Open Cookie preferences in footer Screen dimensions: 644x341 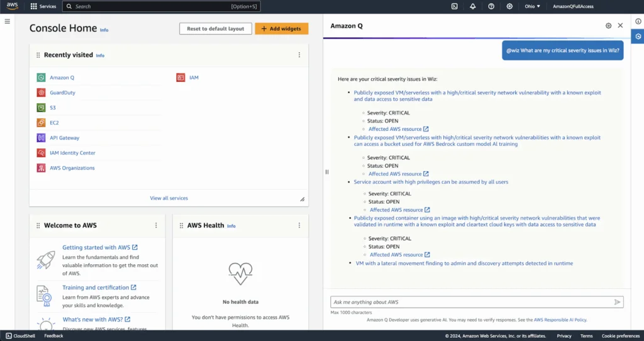coord(621,336)
